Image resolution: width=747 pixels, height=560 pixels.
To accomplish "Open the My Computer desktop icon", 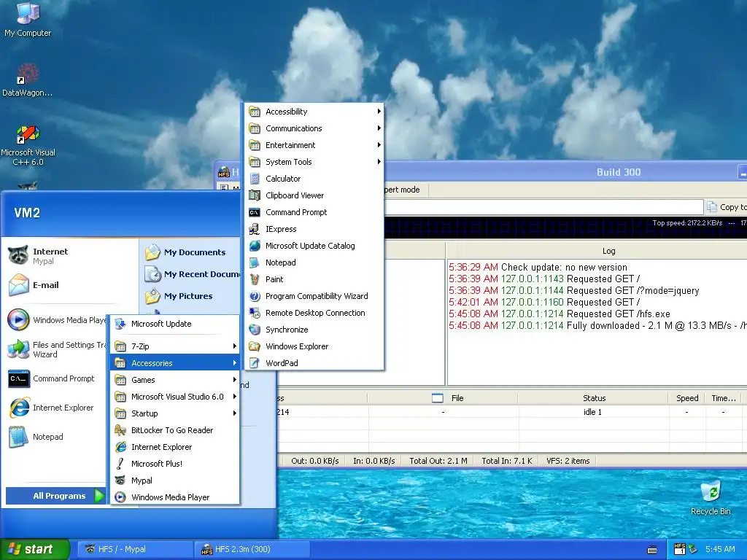I will [28, 20].
